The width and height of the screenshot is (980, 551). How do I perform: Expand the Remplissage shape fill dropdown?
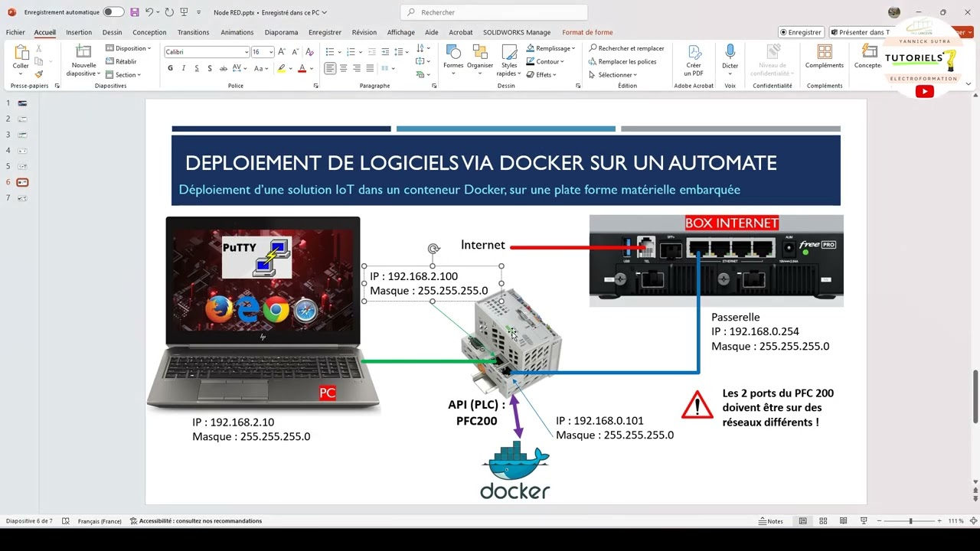(550, 48)
